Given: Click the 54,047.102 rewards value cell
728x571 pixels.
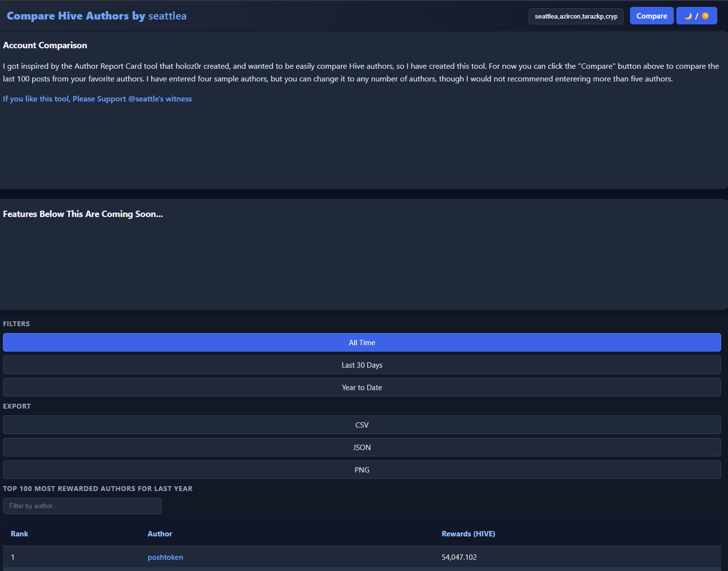Looking at the screenshot, I should [459, 557].
